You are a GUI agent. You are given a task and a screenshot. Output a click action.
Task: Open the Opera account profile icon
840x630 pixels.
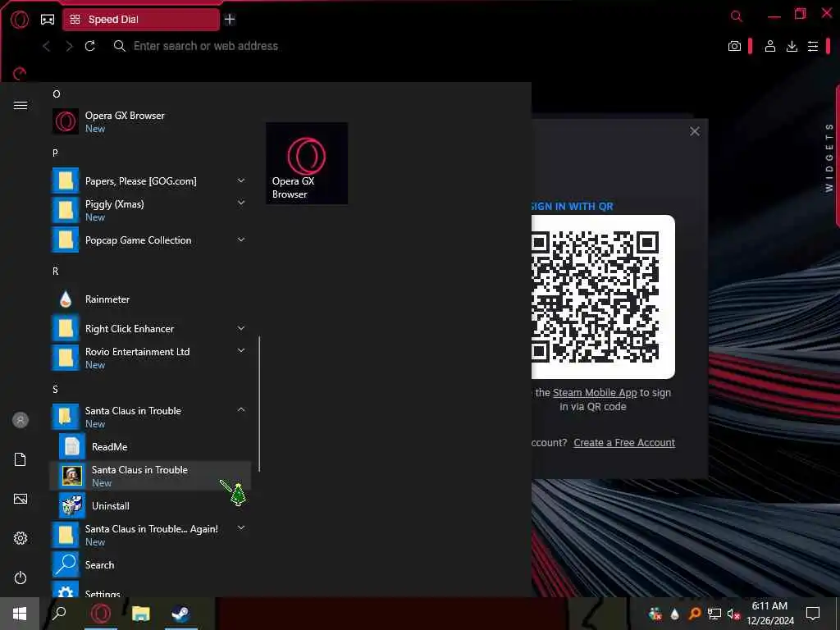pos(769,46)
